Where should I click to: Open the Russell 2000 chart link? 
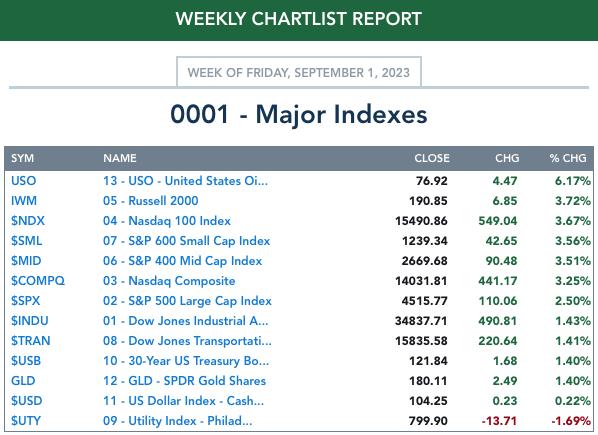151,201
